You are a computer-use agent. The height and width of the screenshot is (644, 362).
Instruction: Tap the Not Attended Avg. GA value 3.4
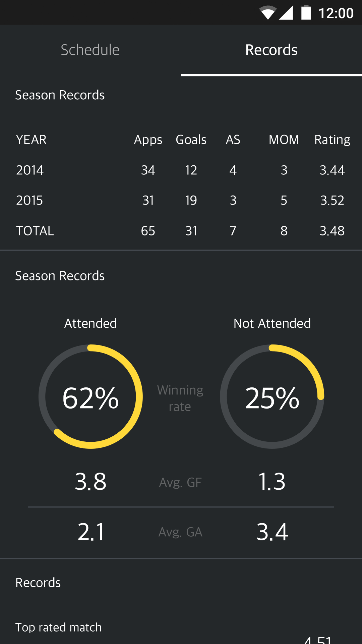click(x=272, y=532)
